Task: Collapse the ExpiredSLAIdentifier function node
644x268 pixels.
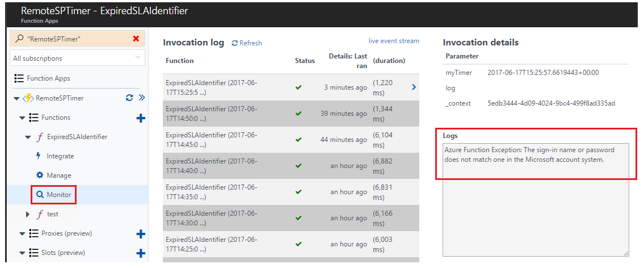Action: (x=28, y=137)
